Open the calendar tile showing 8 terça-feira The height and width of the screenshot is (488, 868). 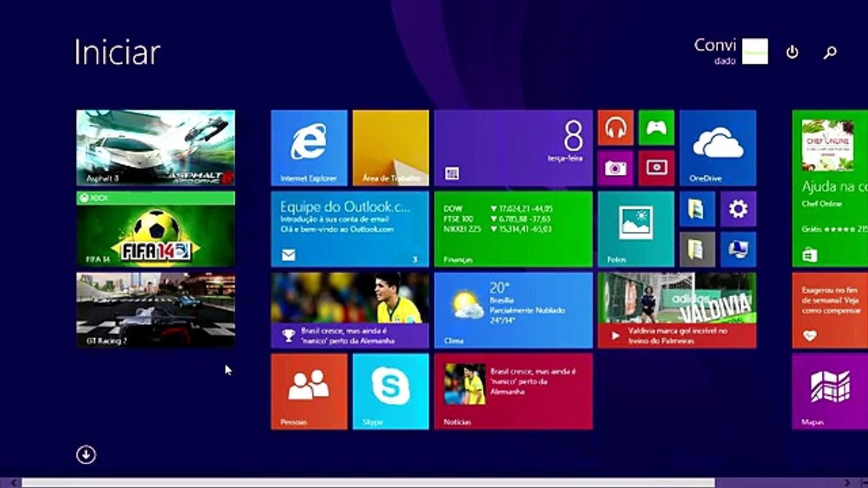click(x=513, y=148)
